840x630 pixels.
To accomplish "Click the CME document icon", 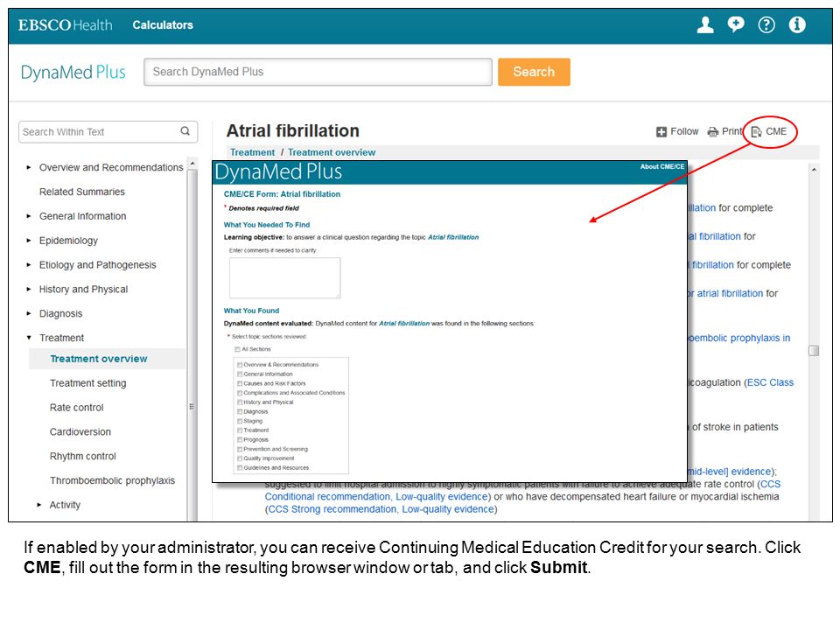I will coord(756,132).
